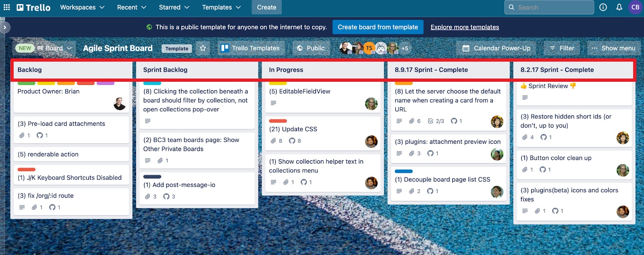Click into the Search field
This screenshot has height=255, width=644.
(549, 7)
